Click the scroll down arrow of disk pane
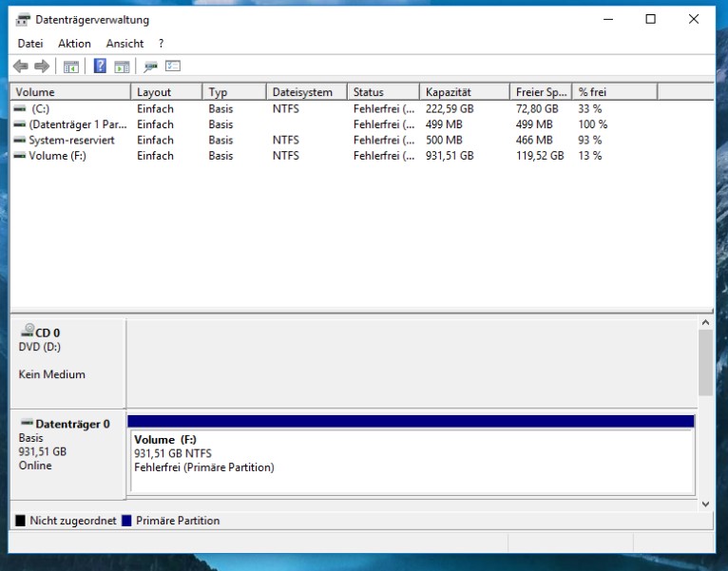 [706, 504]
